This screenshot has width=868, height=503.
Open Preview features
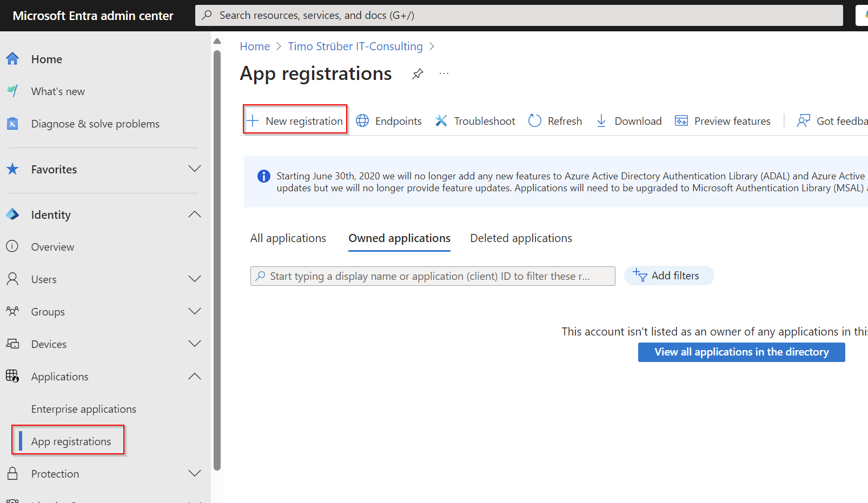click(723, 121)
